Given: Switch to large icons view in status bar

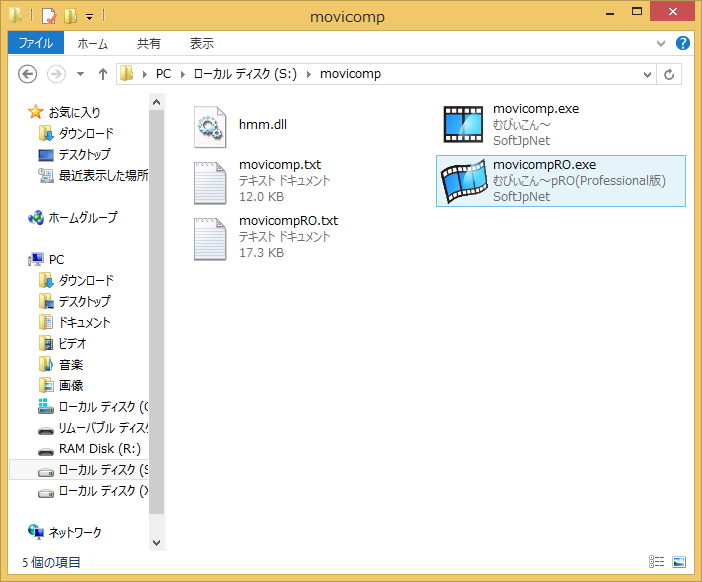Looking at the screenshot, I should tap(679, 561).
